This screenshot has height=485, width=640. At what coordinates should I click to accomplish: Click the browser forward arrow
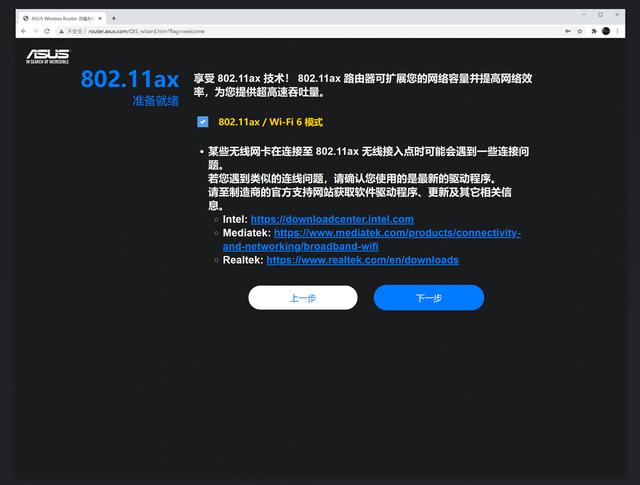point(35,31)
